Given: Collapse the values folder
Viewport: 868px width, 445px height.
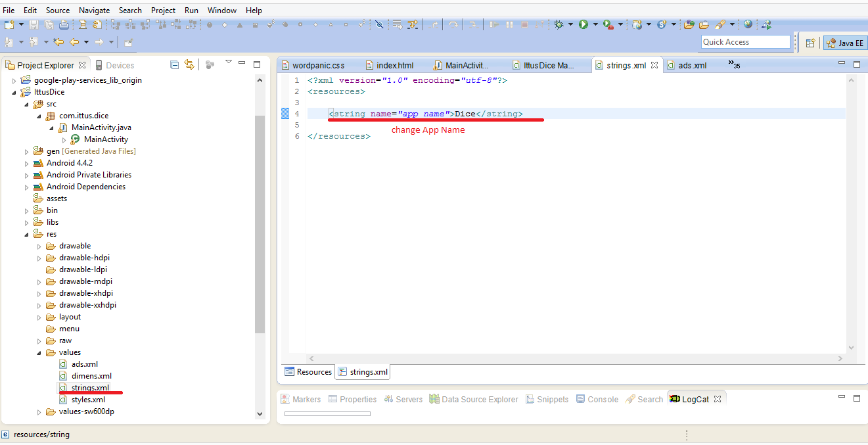Looking at the screenshot, I should click(39, 352).
